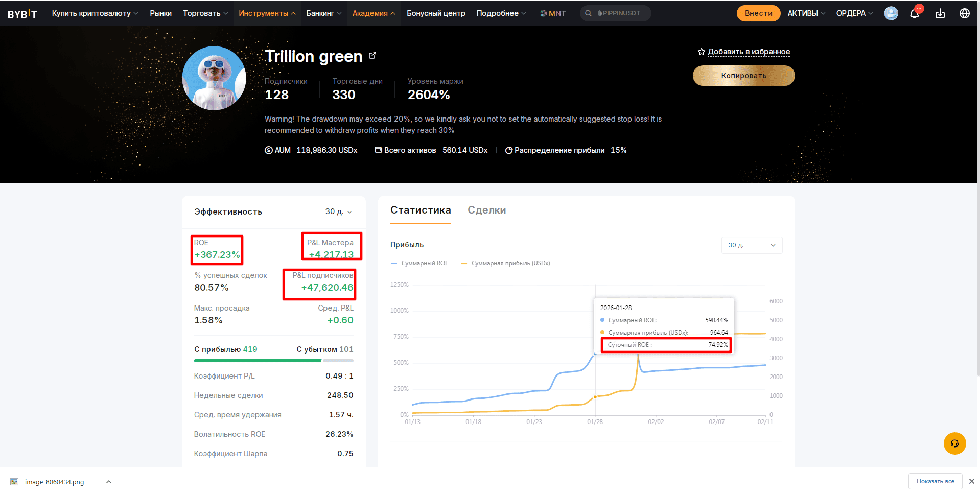Open the Рынки menu item
The width and height of the screenshot is (980, 494).
click(160, 13)
